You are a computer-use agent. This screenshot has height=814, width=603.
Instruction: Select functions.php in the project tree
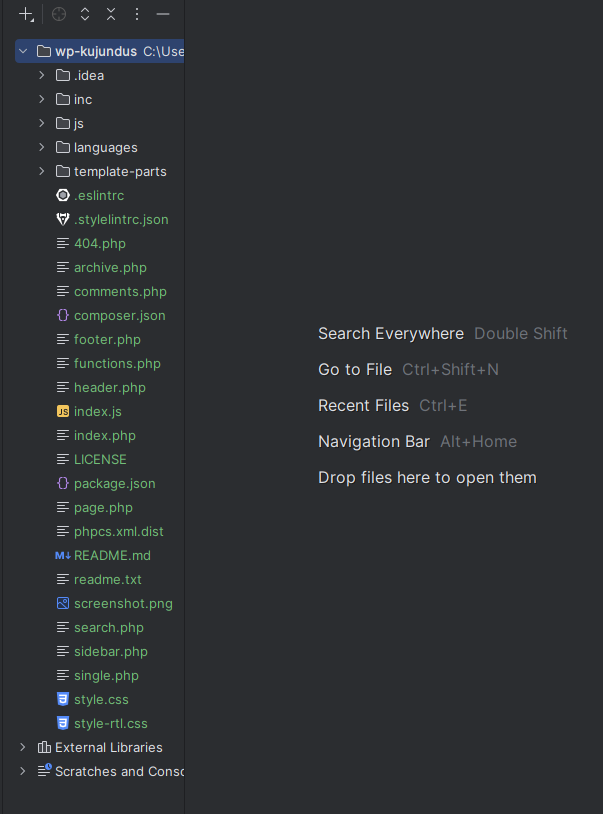click(116, 363)
